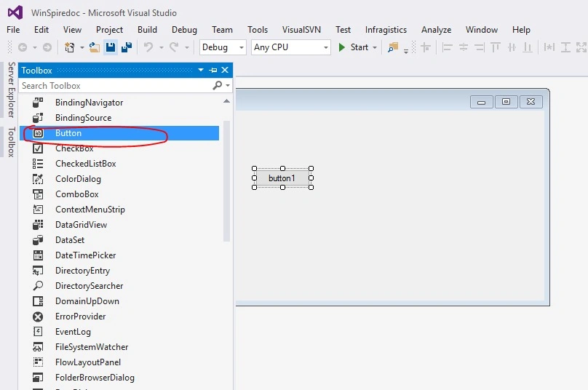Click the Navigate Backward arrow icon

(23, 47)
